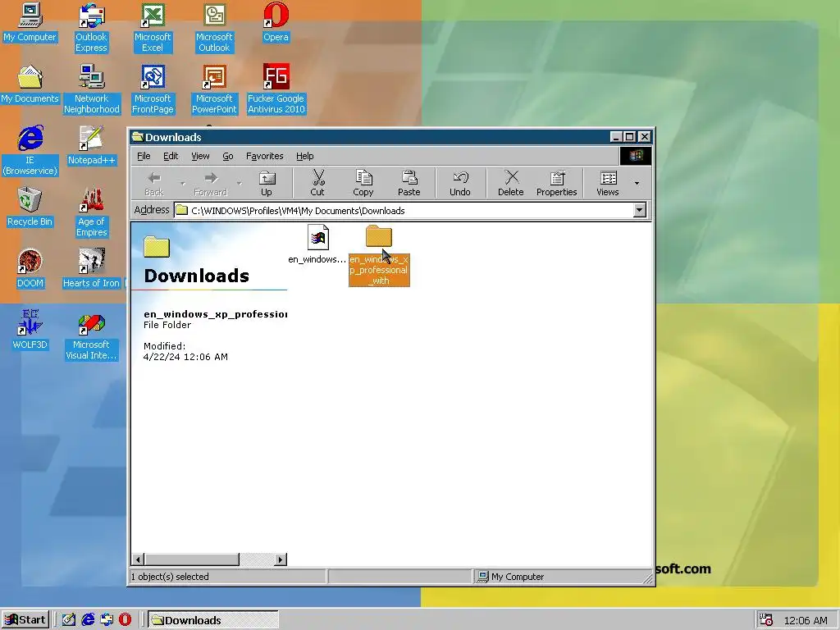Launch Outlook Express from quick launch
Screen dimensions: 840x630
107,620
